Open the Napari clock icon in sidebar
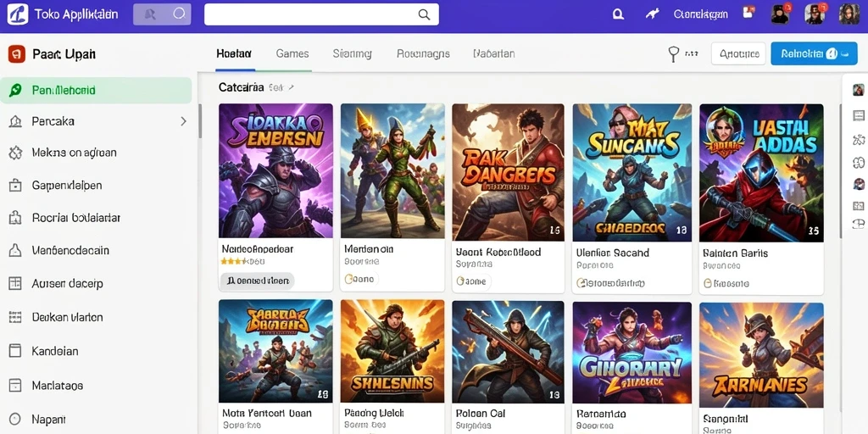Screen dimensions: 868x434 point(15,419)
